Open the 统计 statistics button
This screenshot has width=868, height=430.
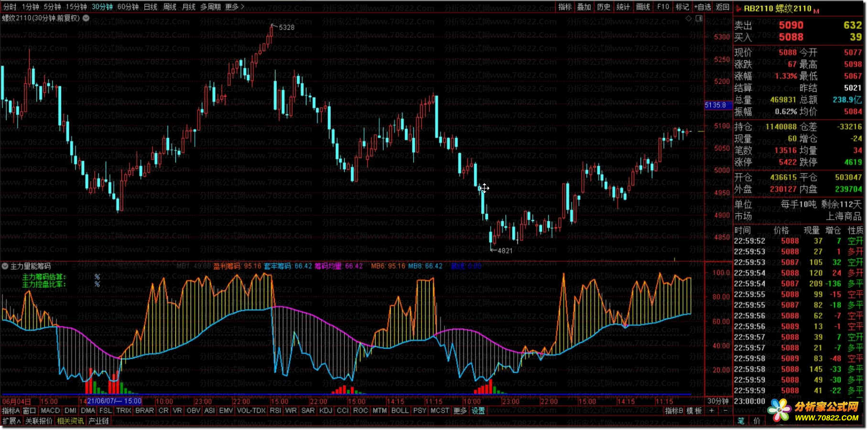[623, 7]
